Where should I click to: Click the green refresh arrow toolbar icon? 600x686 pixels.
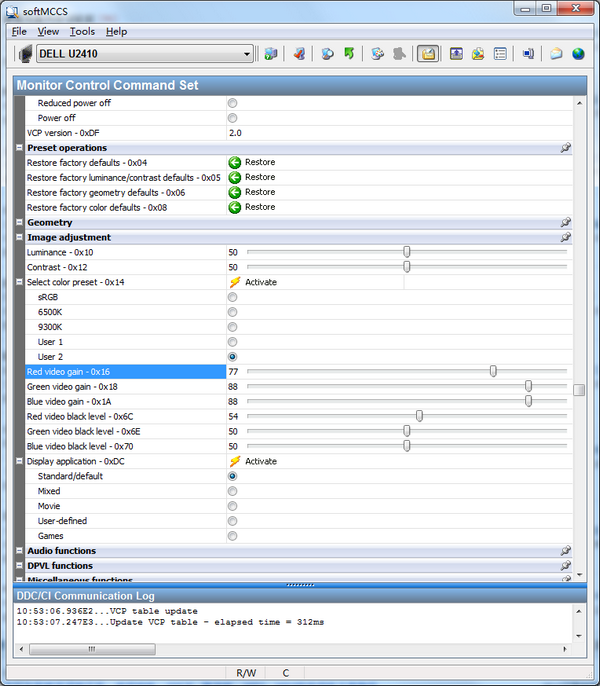[x=349, y=54]
